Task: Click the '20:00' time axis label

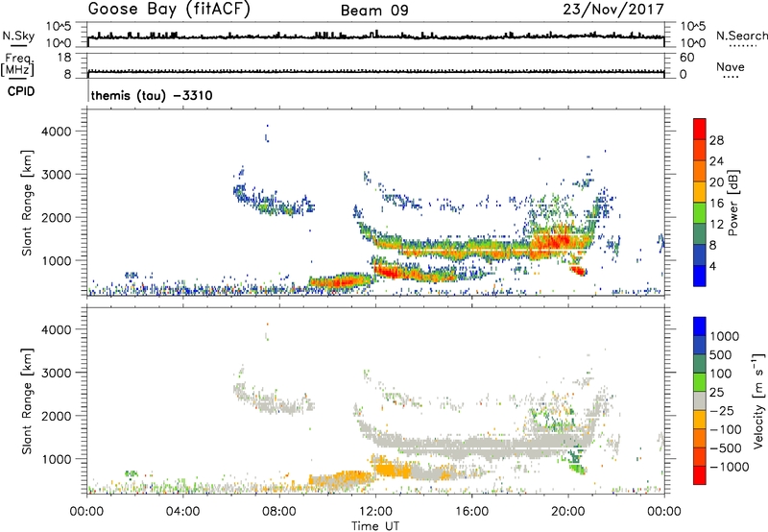Action: coord(568,512)
